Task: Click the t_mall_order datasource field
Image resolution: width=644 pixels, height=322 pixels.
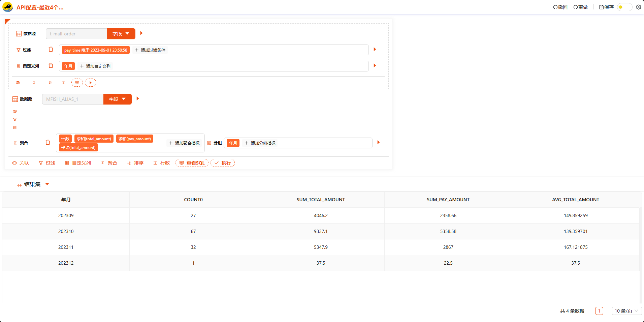Action: click(76, 34)
